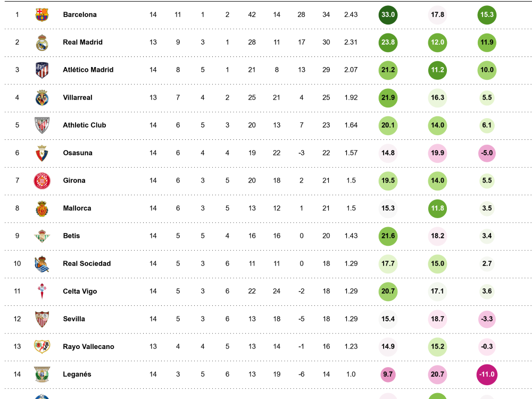Viewport: 532px width, 399px height.
Task: Open the Leganés team name link
Action: [x=77, y=374]
